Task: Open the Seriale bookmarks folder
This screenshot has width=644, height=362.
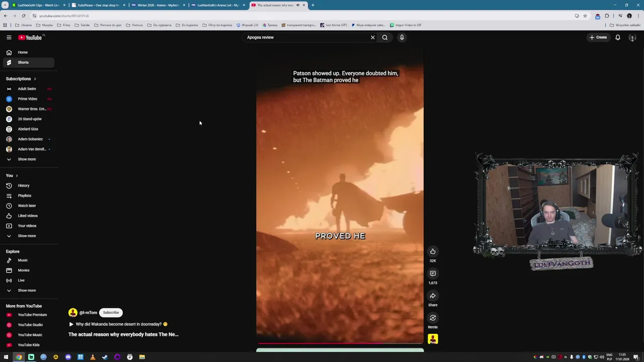Action: [x=83, y=25]
